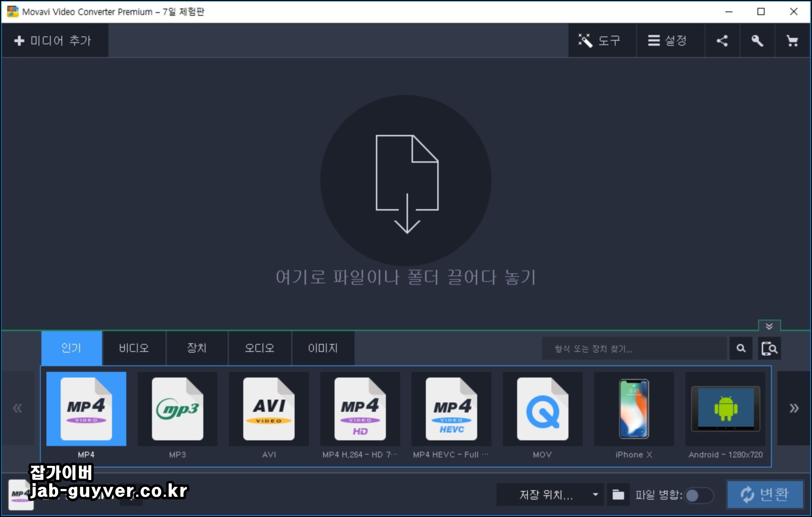Switch to the Audio (오디오) tab
Screen dimensions: 812x517
click(260, 348)
